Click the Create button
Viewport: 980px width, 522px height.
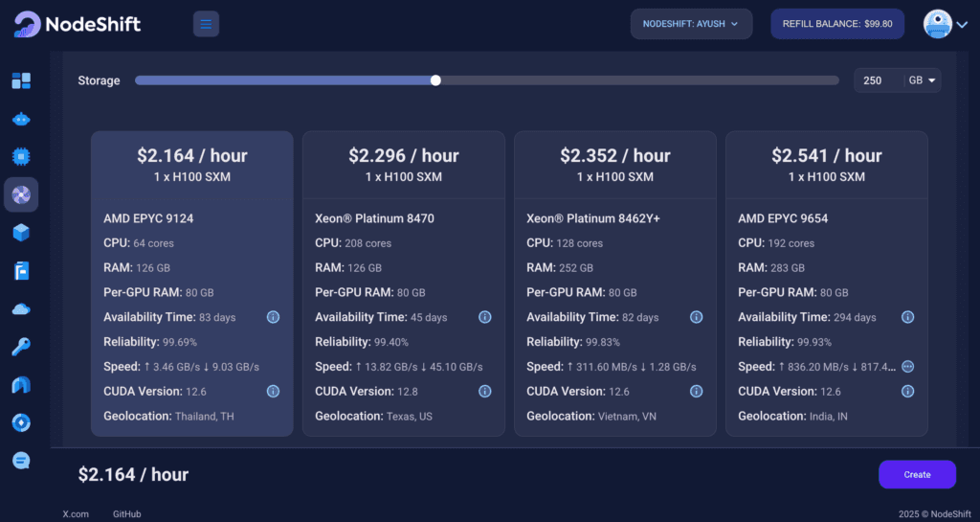coord(917,474)
